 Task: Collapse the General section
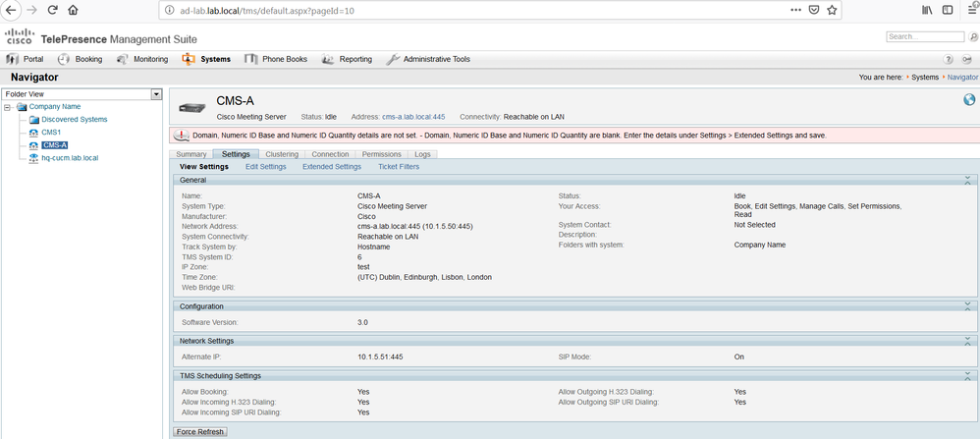(967, 180)
